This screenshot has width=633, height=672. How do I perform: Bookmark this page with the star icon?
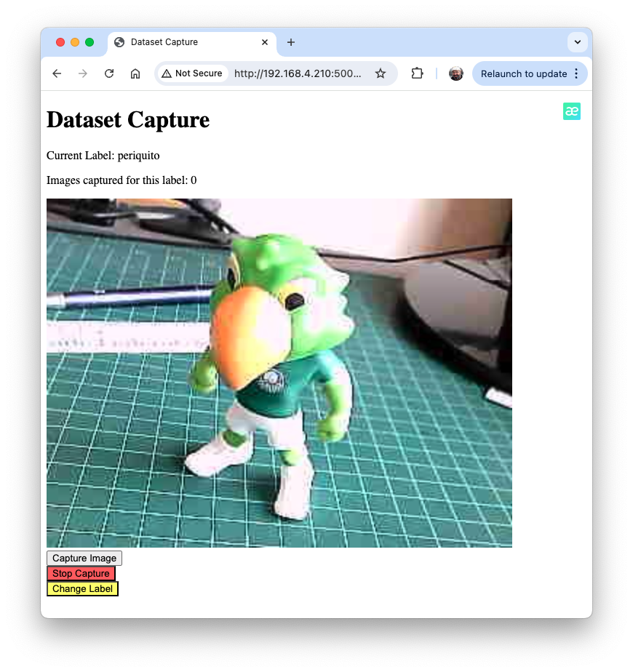click(x=380, y=73)
